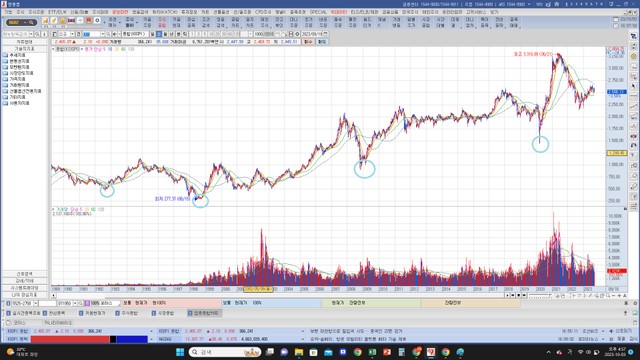Click the red 매수 buy button
This screenshot has width=640, height=360.
308,42
